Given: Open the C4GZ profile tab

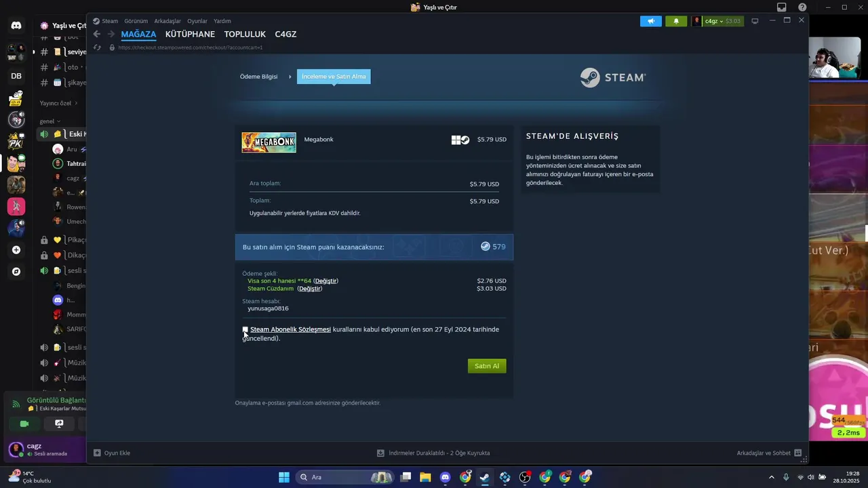Looking at the screenshot, I should tap(285, 34).
